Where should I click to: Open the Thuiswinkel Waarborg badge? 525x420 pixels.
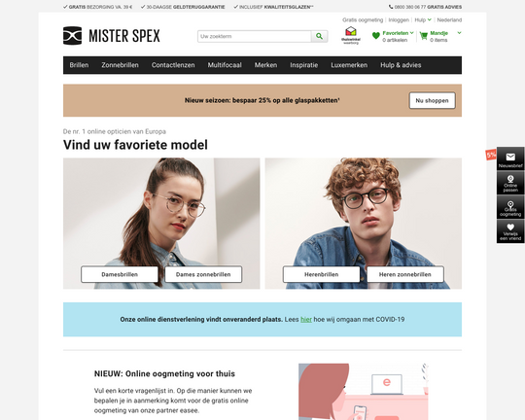point(351,35)
